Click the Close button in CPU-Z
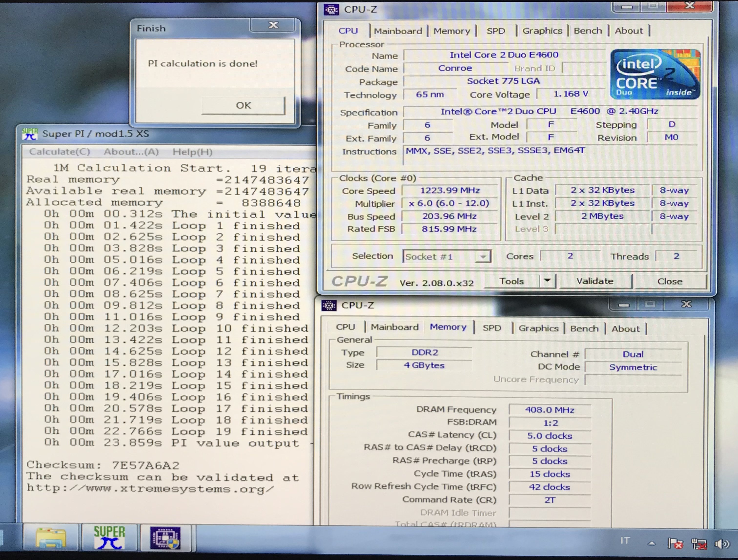 670,281
